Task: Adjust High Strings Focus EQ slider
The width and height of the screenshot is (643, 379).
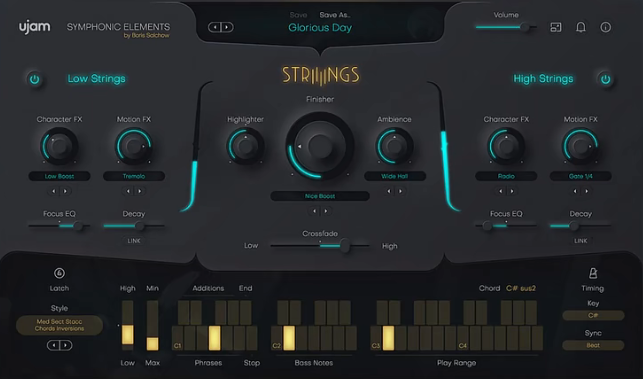Action: (506, 226)
